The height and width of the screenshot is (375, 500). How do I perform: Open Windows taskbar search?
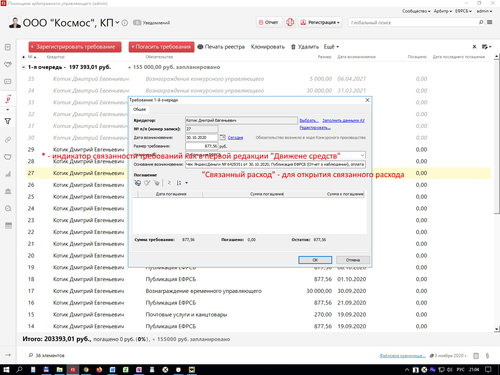[19, 370]
